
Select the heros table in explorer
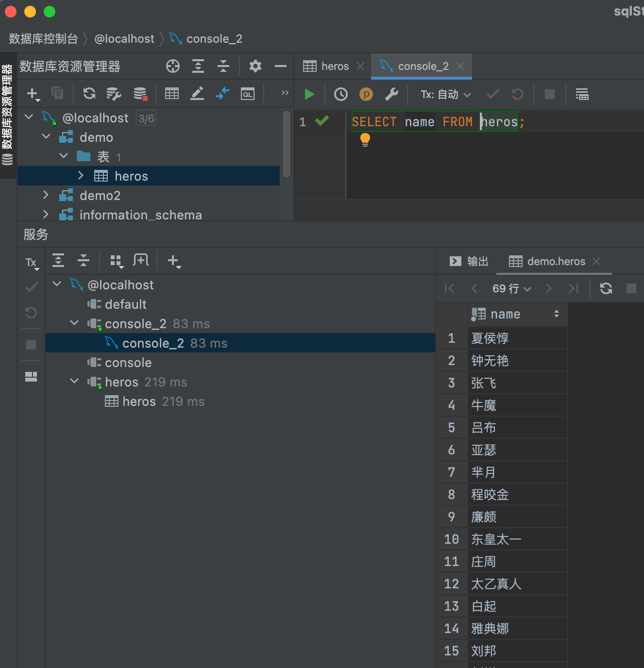tap(149, 176)
